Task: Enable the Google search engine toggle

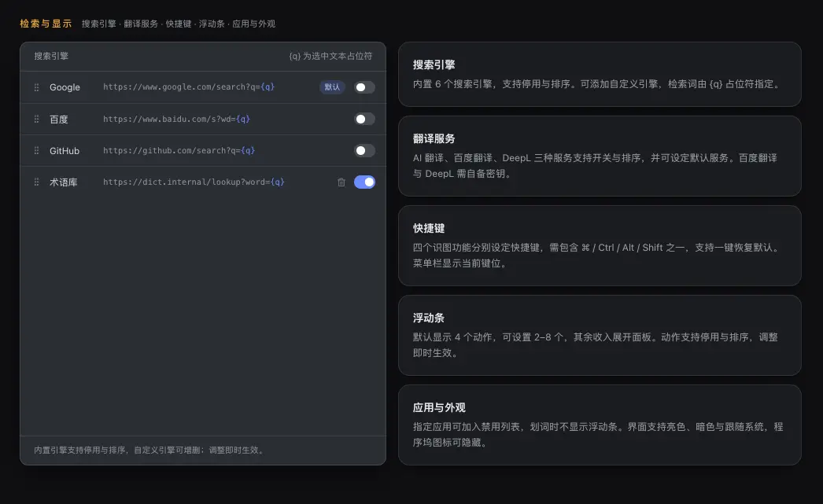Action: [x=364, y=87]
